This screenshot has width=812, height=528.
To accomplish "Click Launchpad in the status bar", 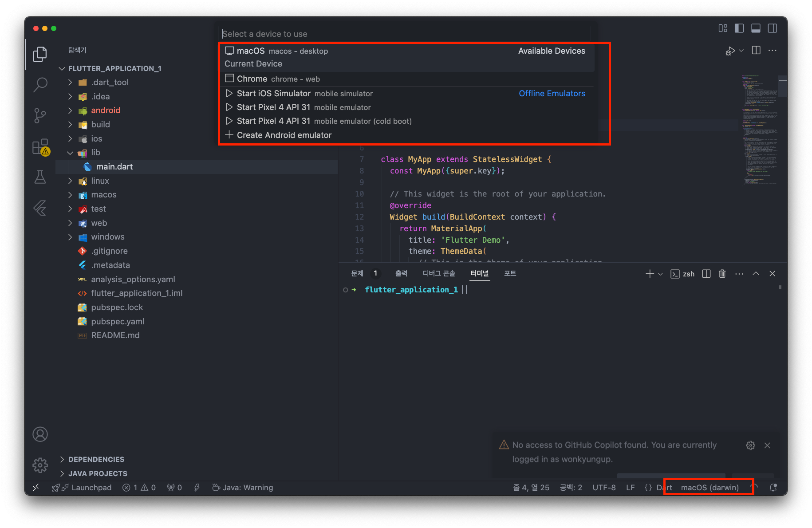I will point(82,488).
